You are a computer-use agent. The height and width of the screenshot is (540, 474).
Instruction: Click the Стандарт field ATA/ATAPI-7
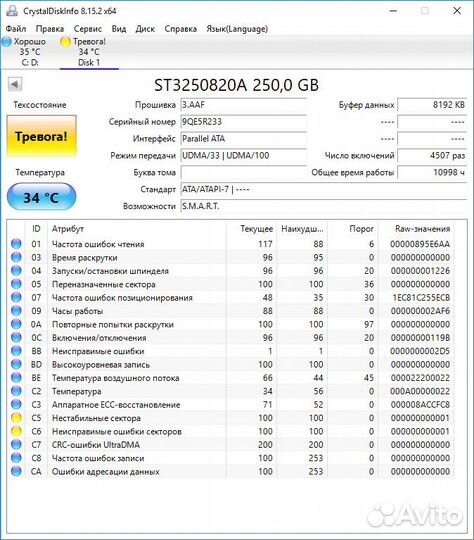point(324,189)
